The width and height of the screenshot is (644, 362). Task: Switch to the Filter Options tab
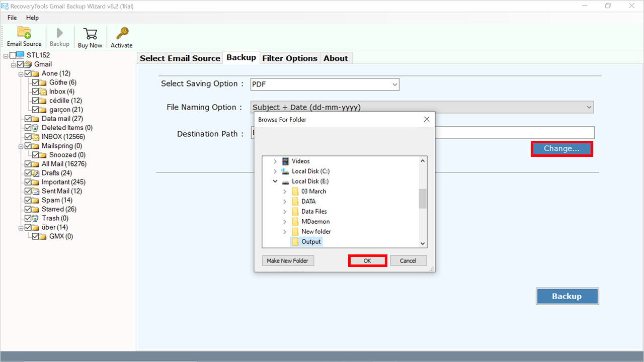(290, 58)
